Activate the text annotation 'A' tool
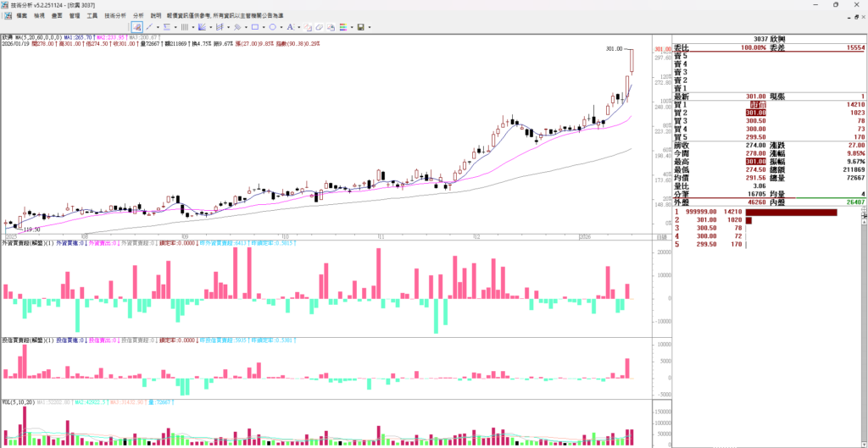 point(290,27)
